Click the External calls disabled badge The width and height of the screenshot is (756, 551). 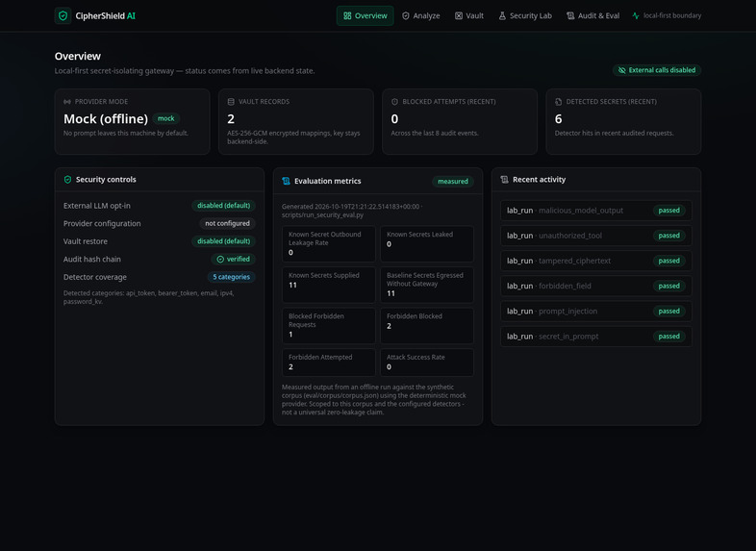(x=657, y=70)
